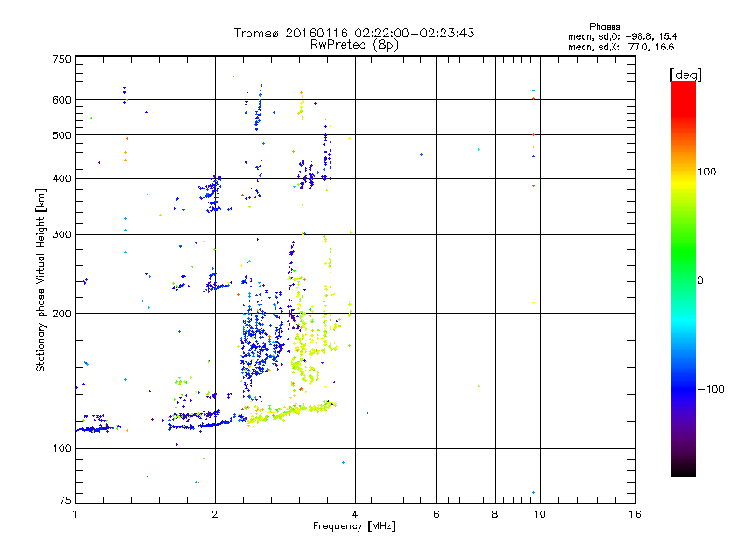Pick the green middle of the colorbar

(684, 258)
